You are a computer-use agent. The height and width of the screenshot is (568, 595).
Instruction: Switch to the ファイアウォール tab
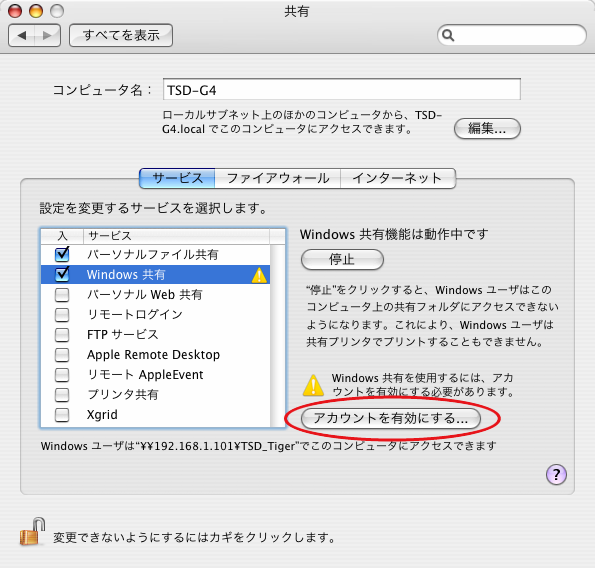pos(278,178)
